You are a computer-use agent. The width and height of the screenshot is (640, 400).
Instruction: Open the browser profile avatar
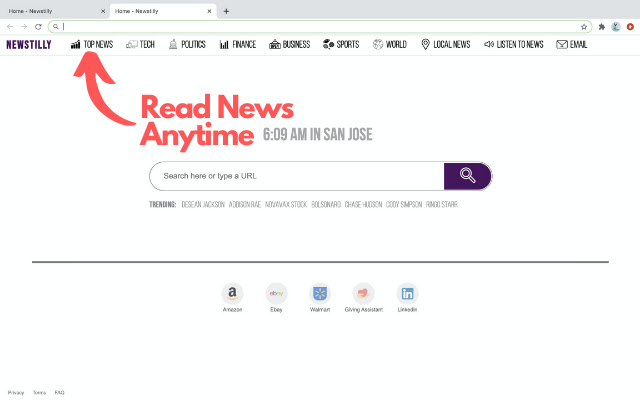click(x=616, y=27)
